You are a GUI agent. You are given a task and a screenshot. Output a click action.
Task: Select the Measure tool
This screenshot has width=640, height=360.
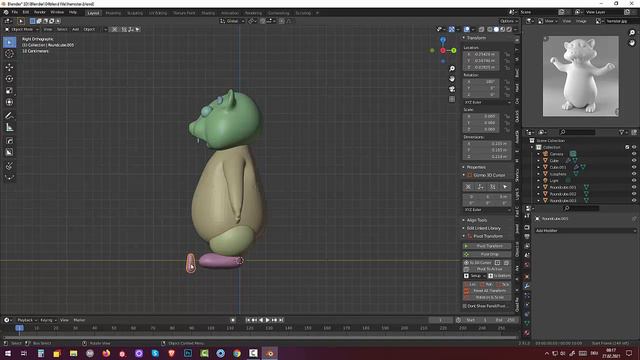coord(9,127)
